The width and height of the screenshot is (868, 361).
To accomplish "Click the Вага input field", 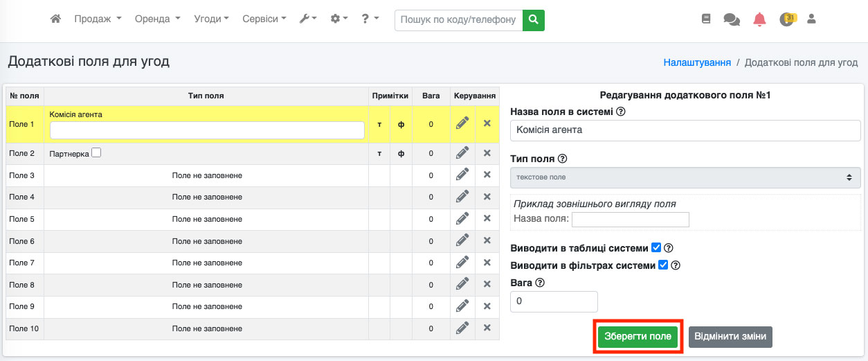I will point(553,302).
